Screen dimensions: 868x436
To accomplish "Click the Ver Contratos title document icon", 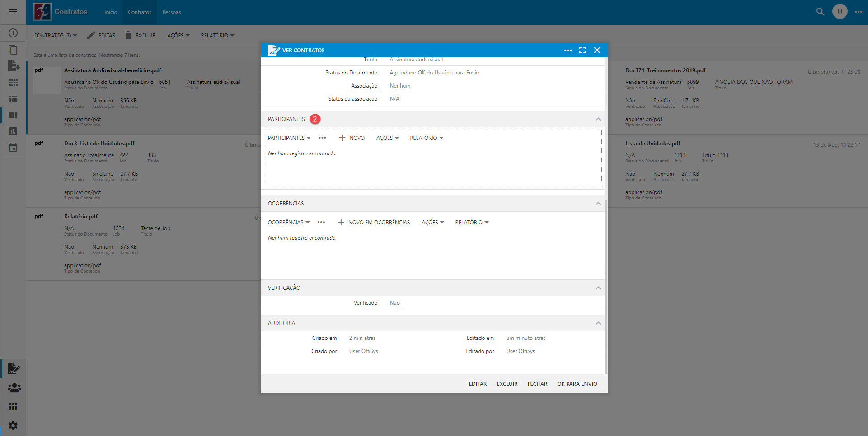I will pyautogui.click(x=273, y=50).
